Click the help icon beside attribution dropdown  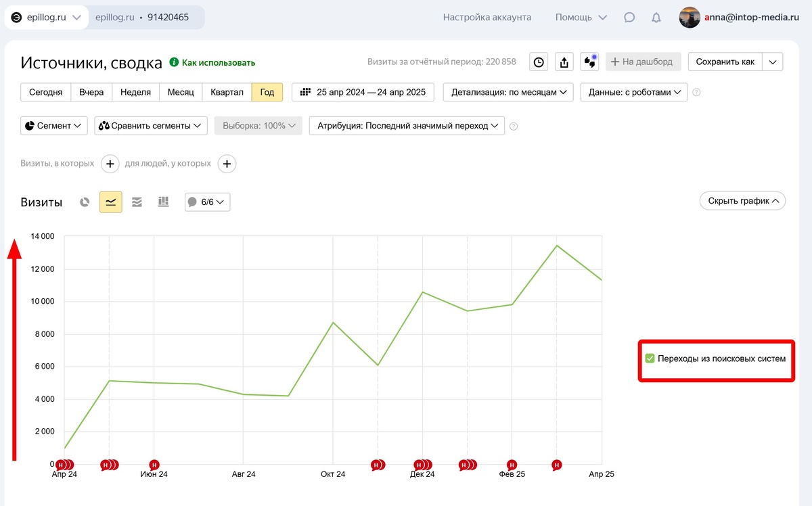pos(514,126)
